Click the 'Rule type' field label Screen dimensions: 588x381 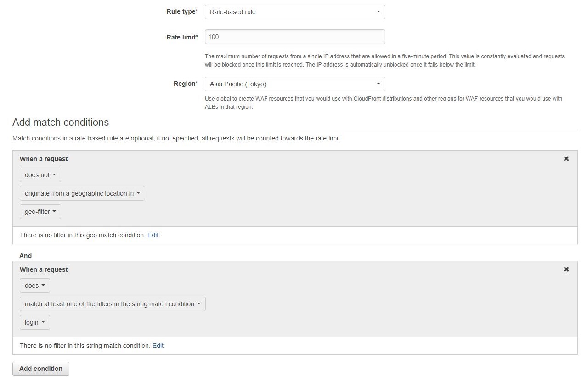182,12
